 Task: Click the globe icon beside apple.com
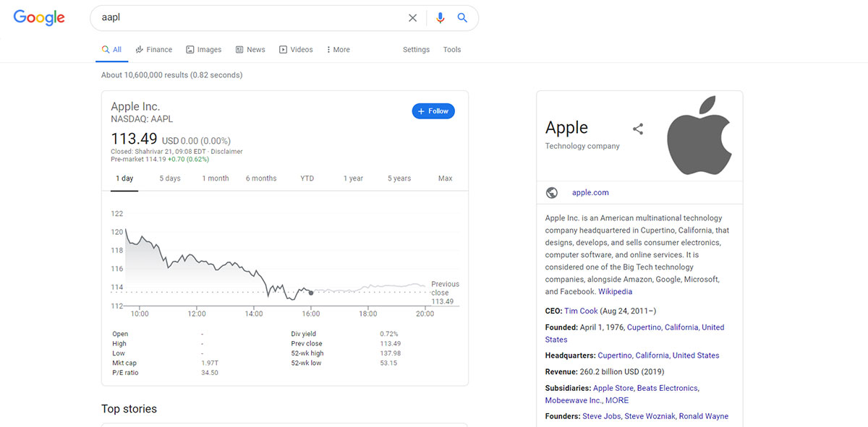point(552,193)
